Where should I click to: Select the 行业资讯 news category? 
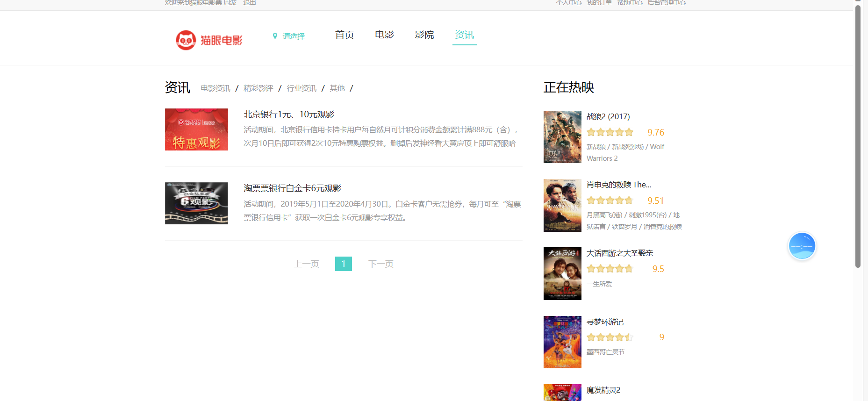[301, 88]
